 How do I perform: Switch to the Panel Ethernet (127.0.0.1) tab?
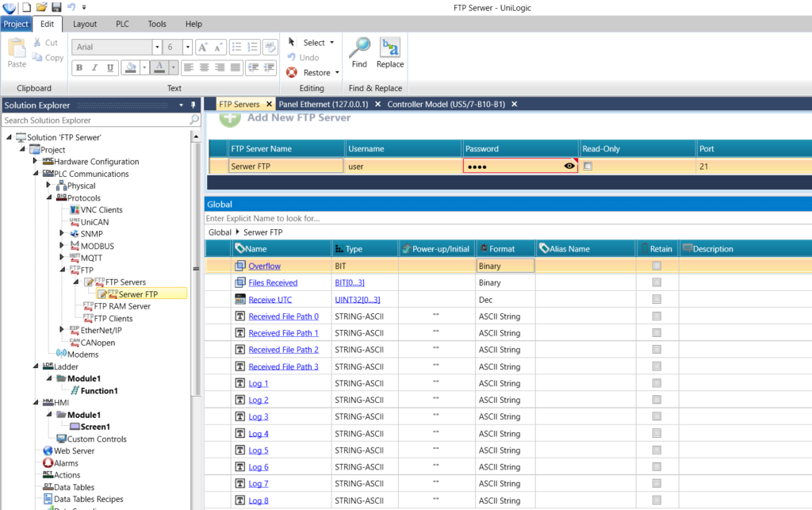click(x=324, y=104)
